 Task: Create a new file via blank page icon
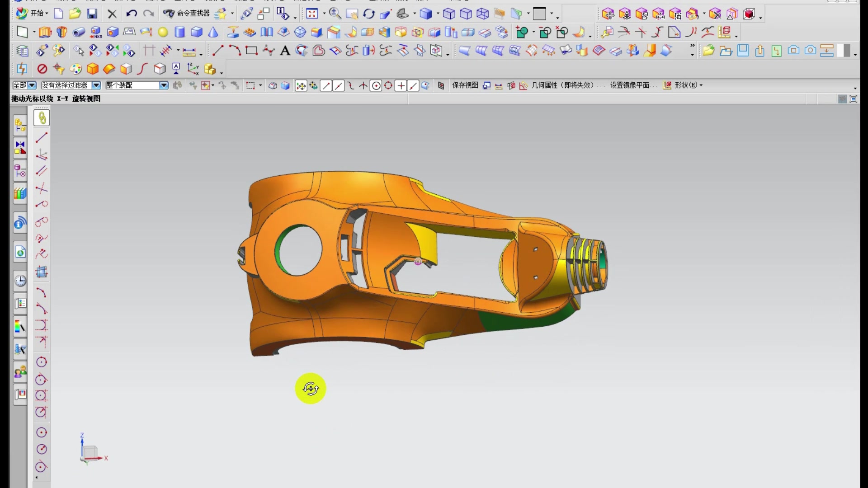pos(58,14)
